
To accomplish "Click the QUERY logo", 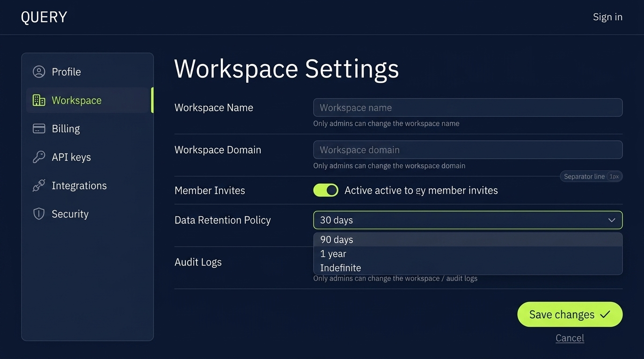I will [44, 17].
